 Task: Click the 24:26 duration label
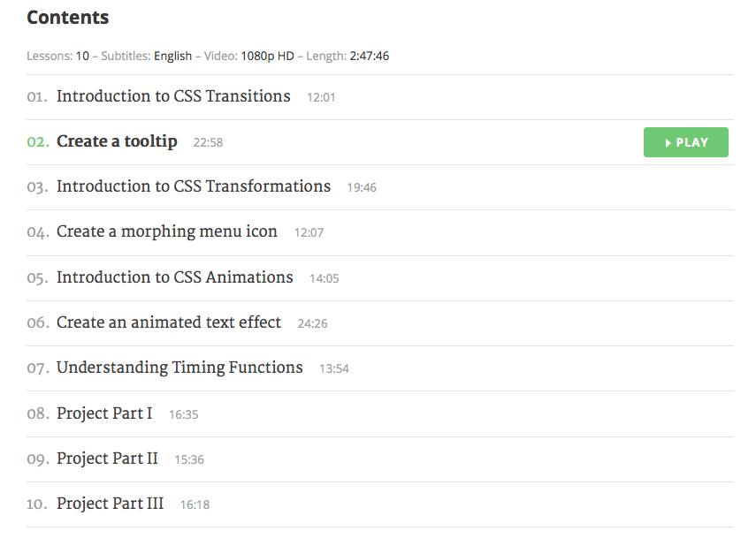(312, 323)
